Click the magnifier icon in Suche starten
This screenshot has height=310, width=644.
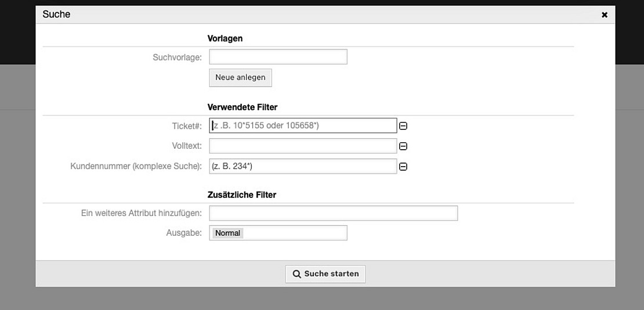pos(296,274)
